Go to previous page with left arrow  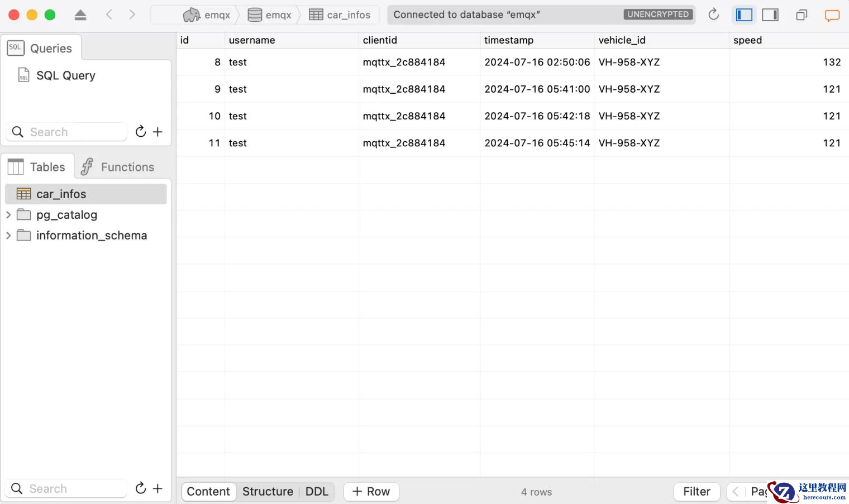click(x=736, y=491)
